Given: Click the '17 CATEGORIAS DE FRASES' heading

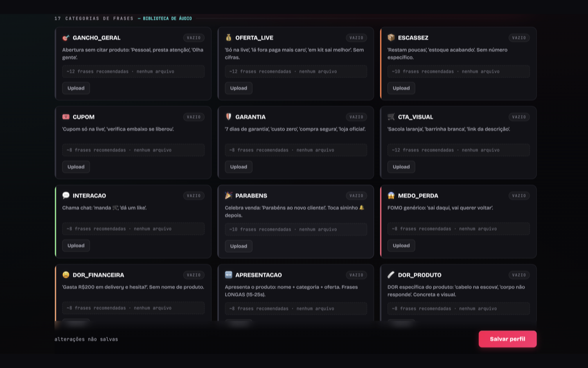Looking at the screenshot, I should coord(94,18).
